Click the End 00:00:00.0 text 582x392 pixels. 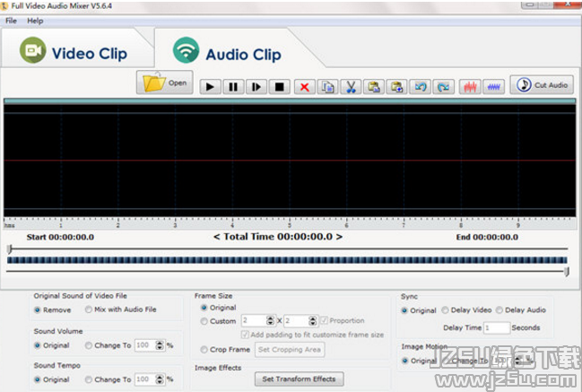(x=487, y=237)
